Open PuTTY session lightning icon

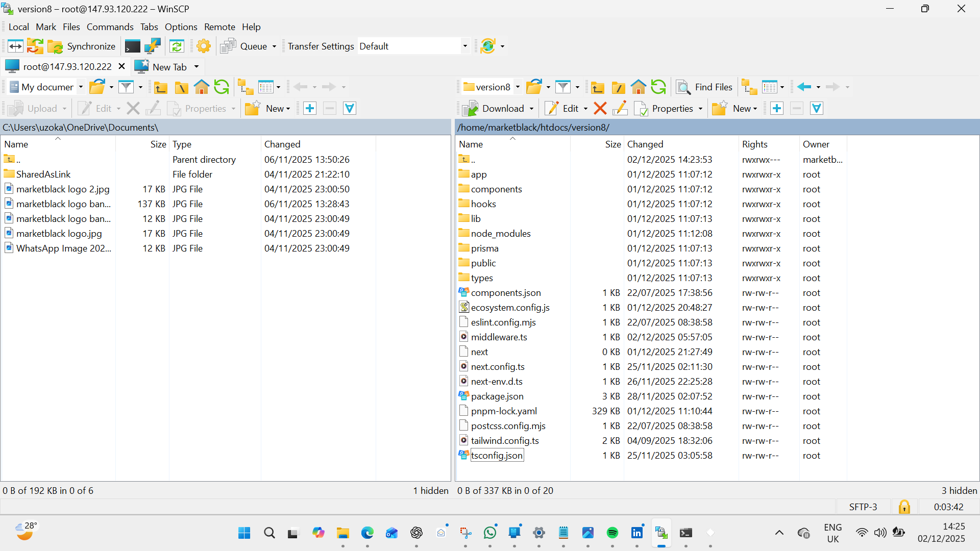point(153,46)
